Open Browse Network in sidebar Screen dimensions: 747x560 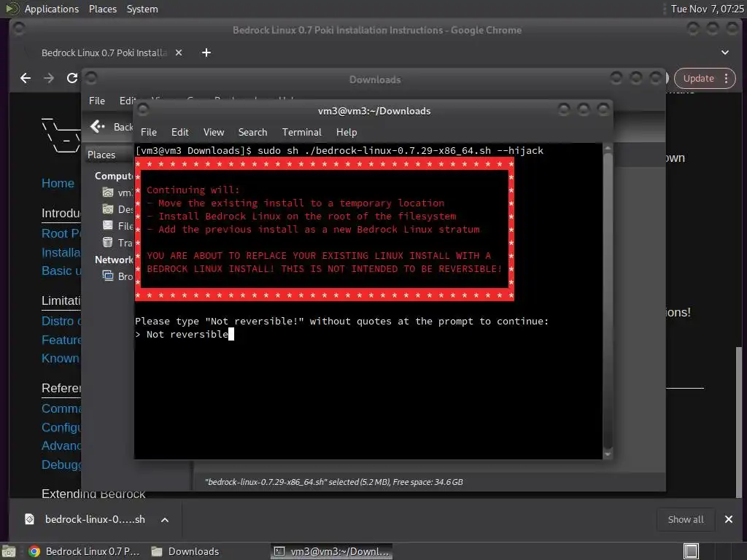click(117, 276)
